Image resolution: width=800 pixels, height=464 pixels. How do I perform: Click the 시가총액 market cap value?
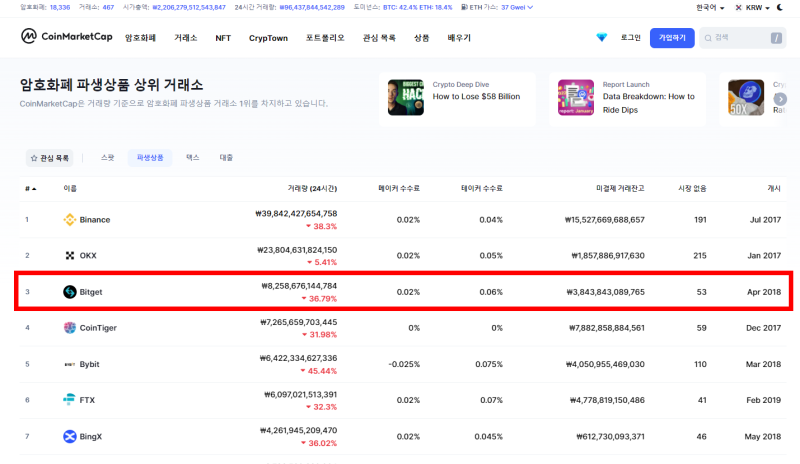[x=189, y=7]
